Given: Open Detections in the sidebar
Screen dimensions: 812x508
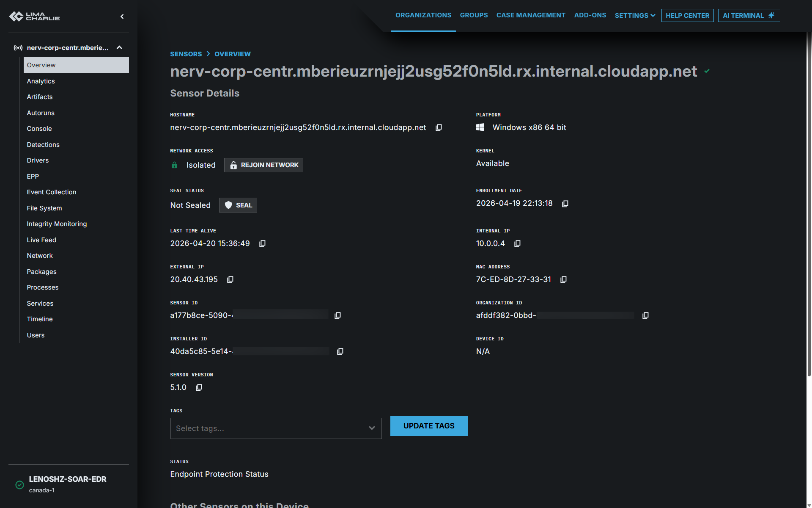Looking at the screenshot, I should [43, 145].
